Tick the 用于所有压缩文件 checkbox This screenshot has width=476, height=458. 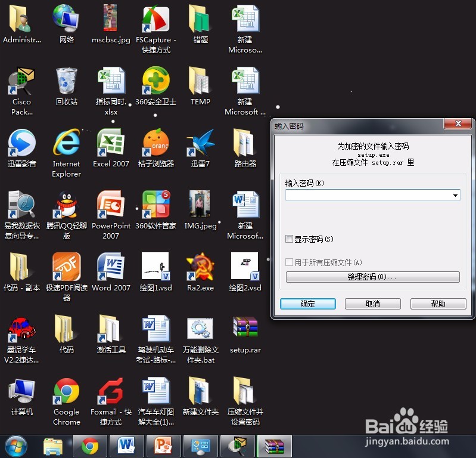[289, 262]
